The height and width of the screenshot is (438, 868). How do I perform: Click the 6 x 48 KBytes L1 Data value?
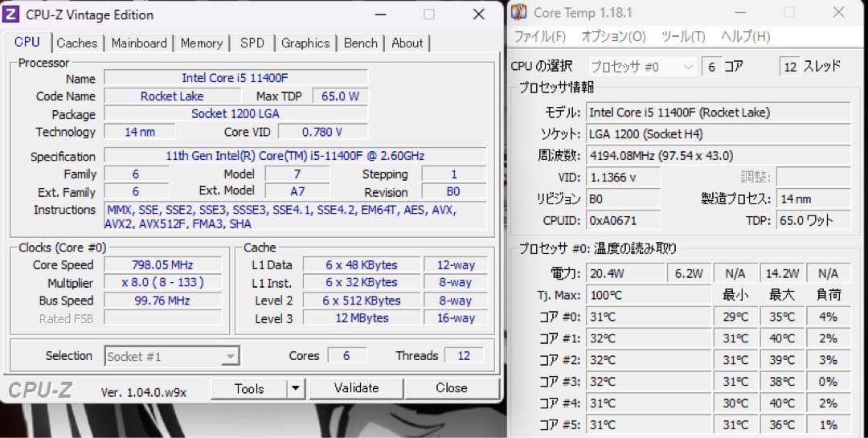362,264
